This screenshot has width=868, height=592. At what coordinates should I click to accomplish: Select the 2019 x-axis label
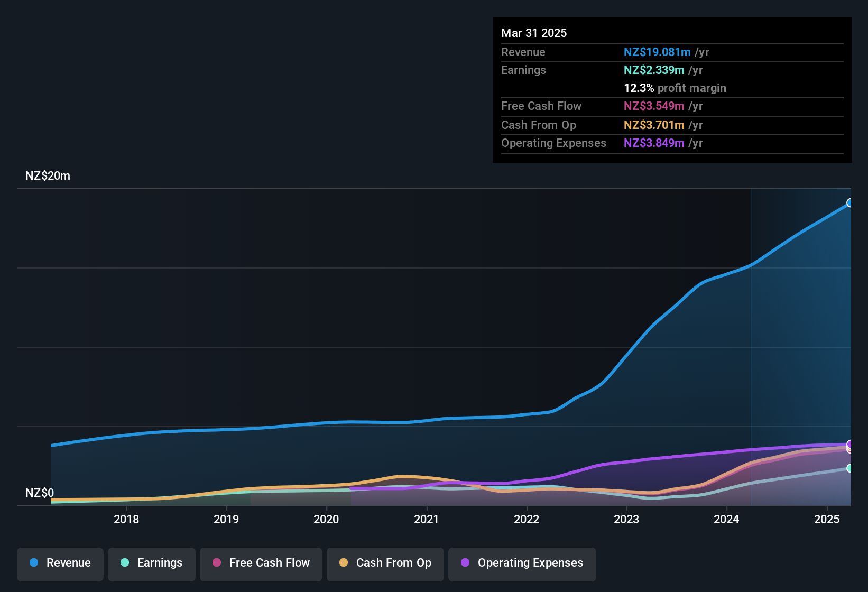(226, 520)
